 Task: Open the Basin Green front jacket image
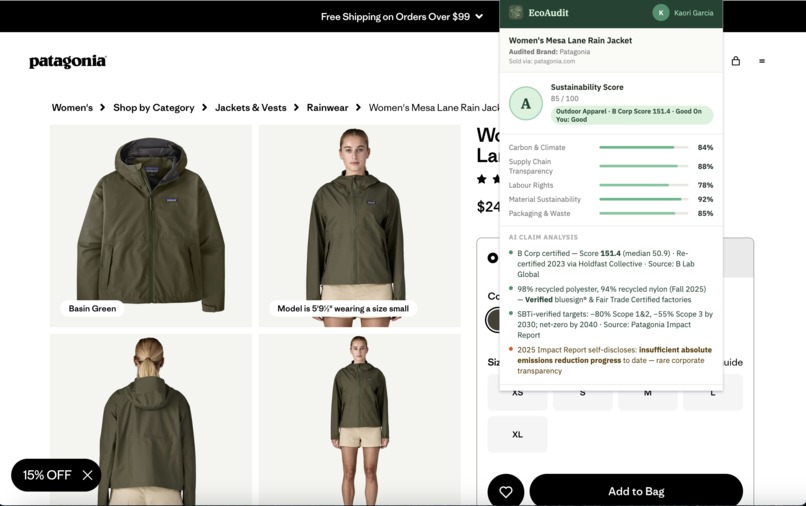[x=151, y=226]
